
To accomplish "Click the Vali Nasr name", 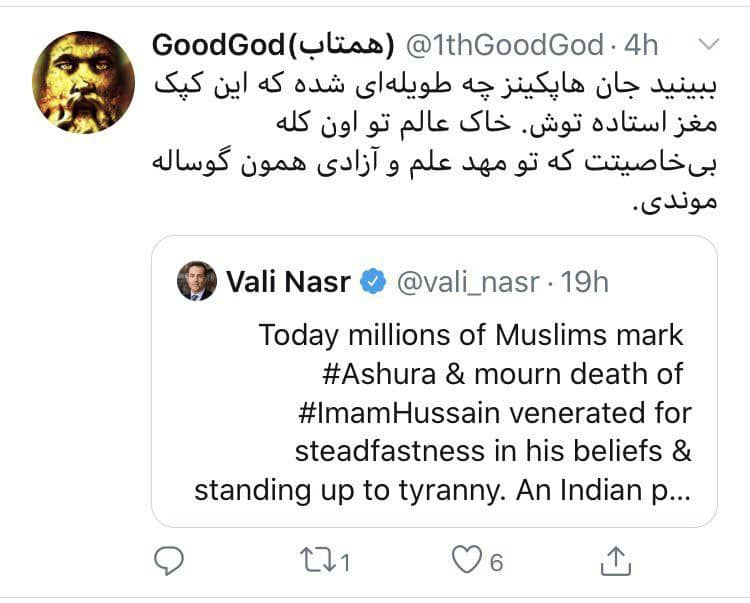I will 288,282.
